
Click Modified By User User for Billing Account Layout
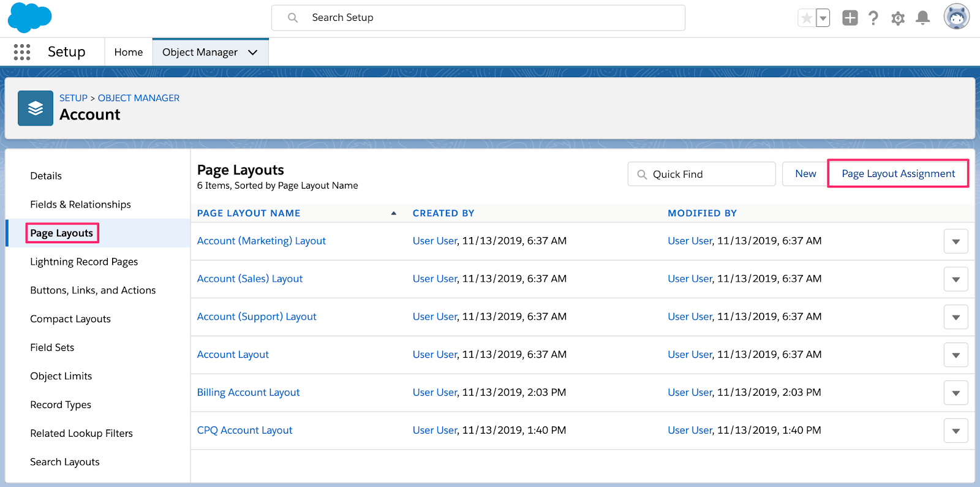click(x=690, y=393)
